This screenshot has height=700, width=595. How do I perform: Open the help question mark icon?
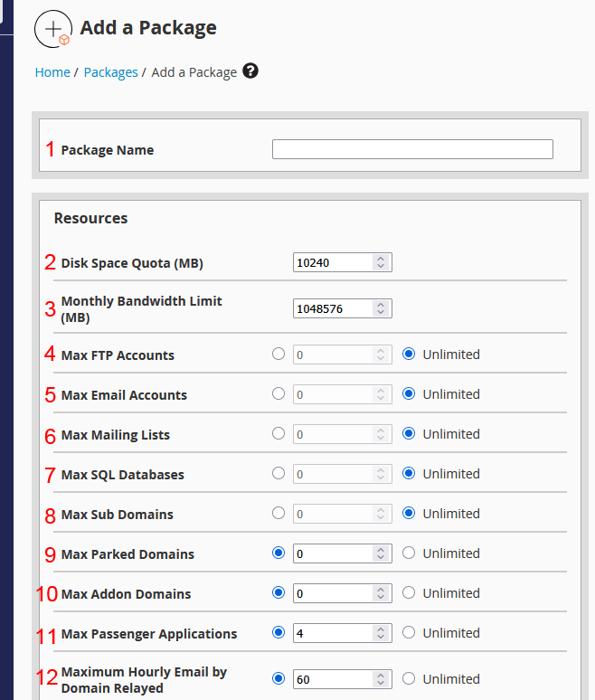tap(250, 71)
